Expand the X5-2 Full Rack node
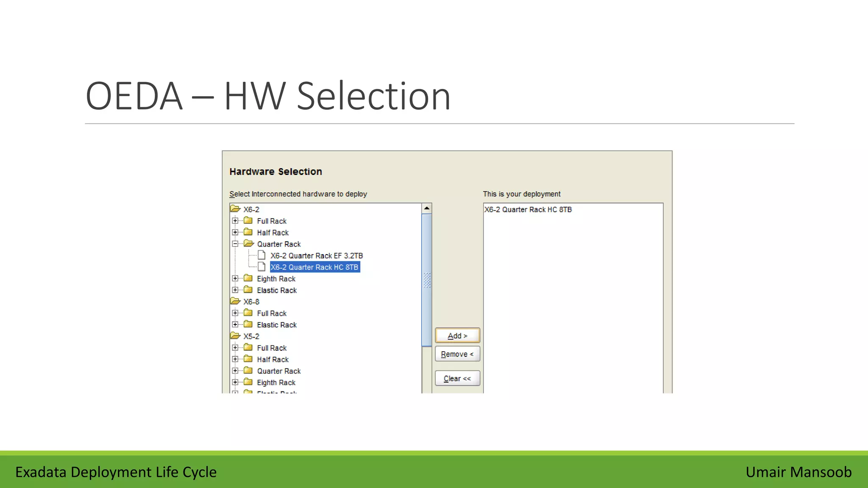The image size is (868, 488). click(x=235, y=347)
